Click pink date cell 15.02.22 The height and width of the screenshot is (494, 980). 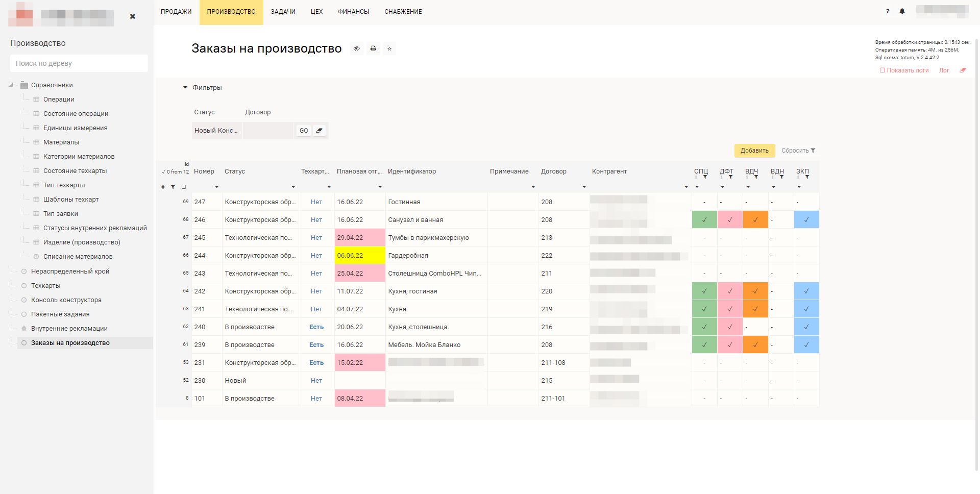point(360,362)
